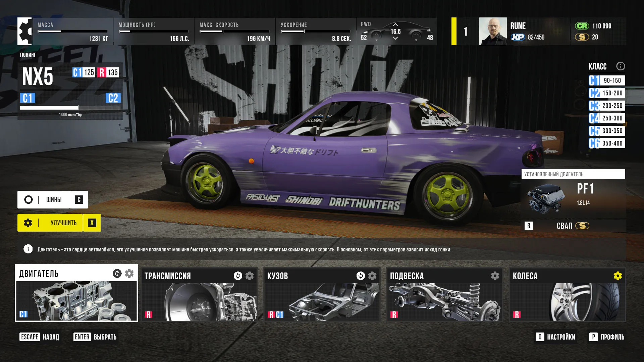Click the gear icon in the Кузов card

coord(372,276)
